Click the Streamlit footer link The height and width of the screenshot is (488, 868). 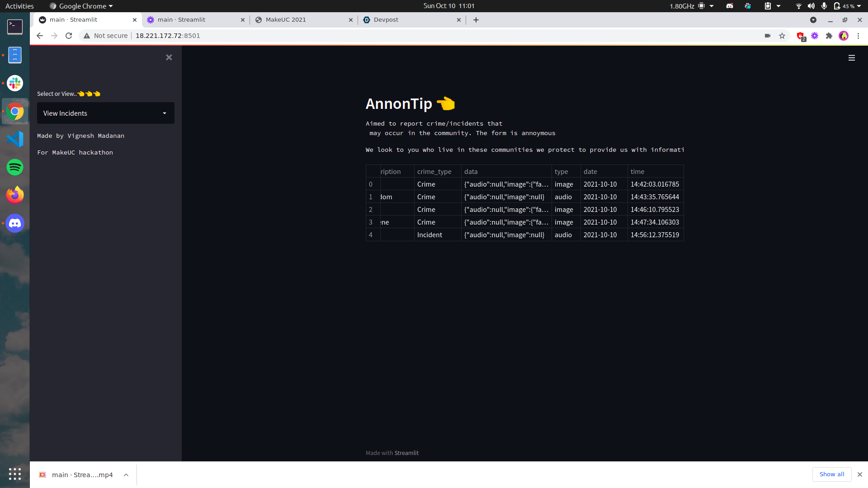click(x=406, y=453)
